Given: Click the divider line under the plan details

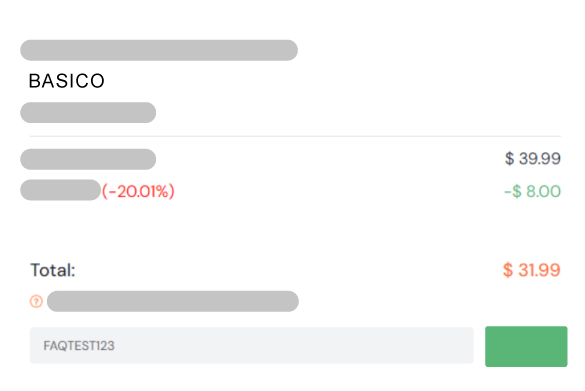Looking at the screenshot, I should point(295,136).
